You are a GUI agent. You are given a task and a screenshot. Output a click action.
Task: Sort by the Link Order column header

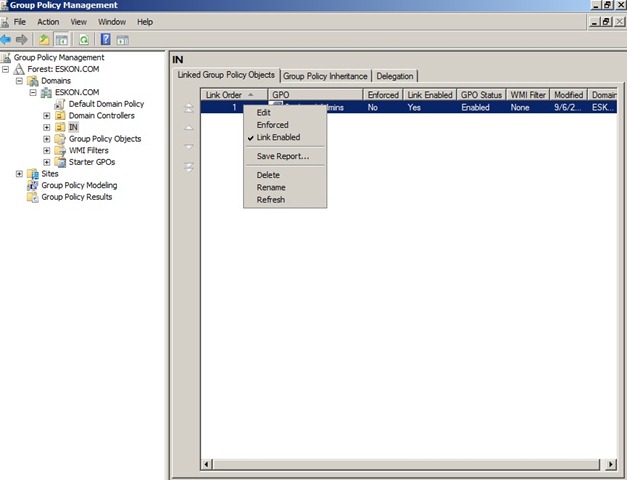pyautogui.click(x=234, y=95)
